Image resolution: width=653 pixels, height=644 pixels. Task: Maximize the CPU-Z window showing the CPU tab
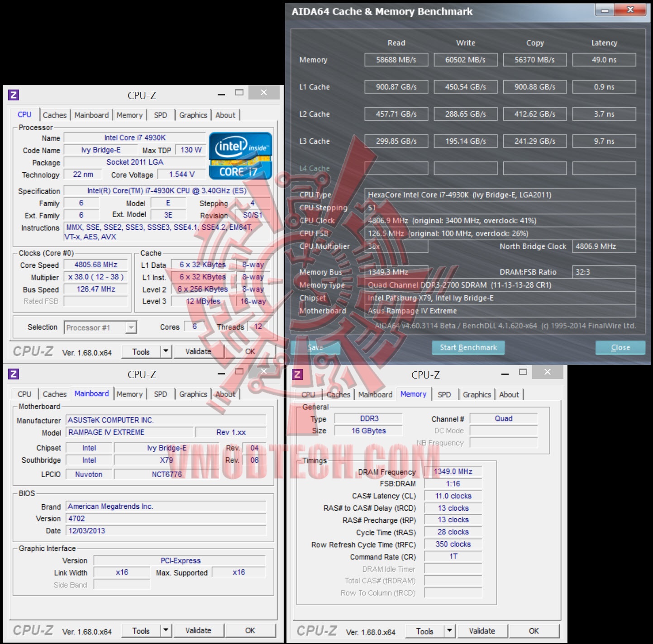tap(239, 93)
